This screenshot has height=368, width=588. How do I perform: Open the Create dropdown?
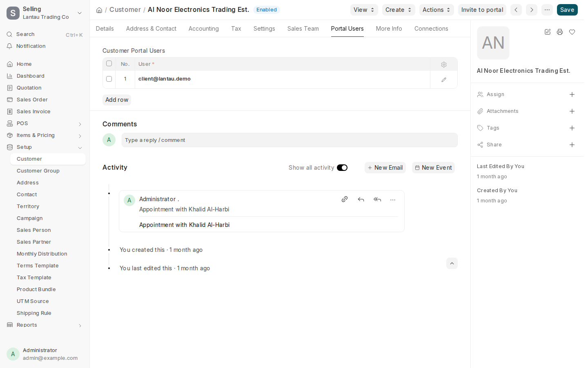pyautogui.click(x=399, y=10)
